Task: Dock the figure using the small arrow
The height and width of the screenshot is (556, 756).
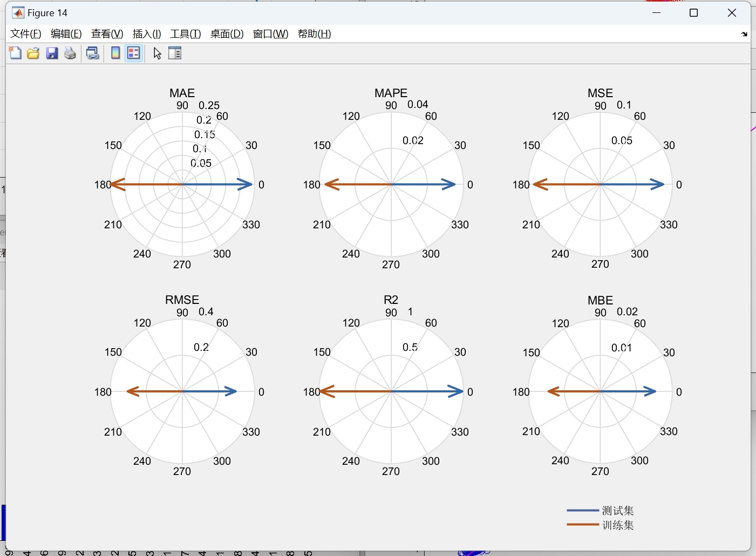Action: pyautogui.click(x=744, y=34)
